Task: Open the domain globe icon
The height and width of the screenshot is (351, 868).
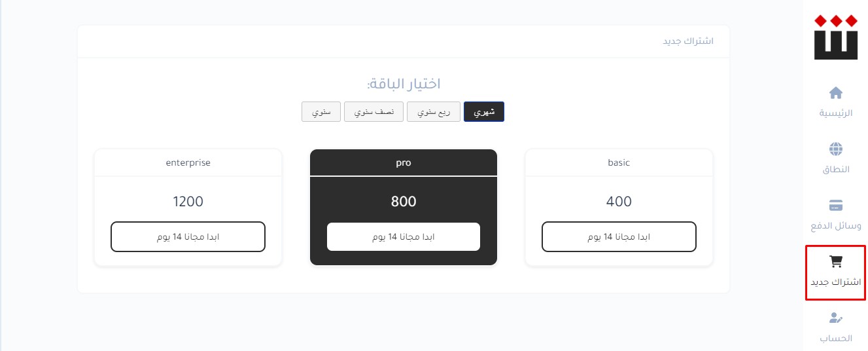Action: 835,149
